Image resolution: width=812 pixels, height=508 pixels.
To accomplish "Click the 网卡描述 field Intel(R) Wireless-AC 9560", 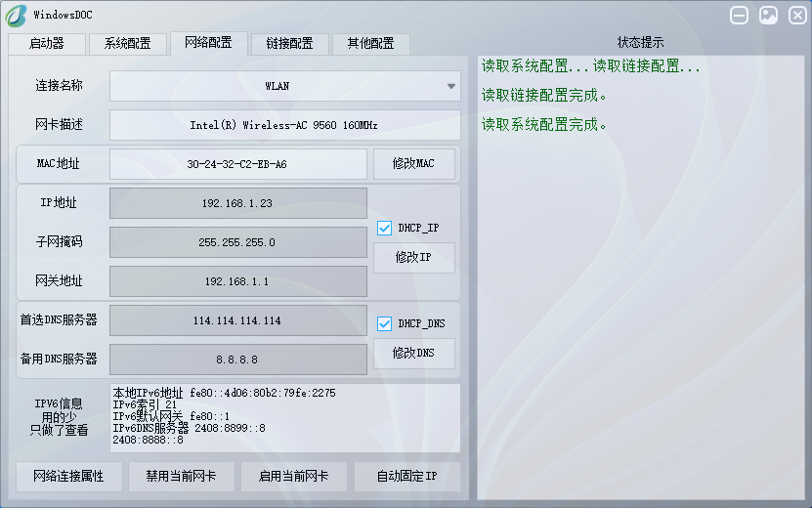I will (x=284, y=125).
